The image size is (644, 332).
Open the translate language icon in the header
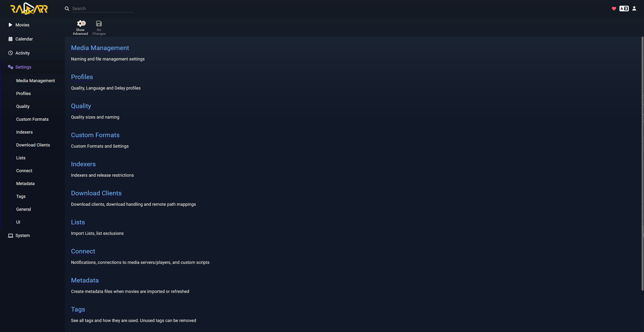(624, 9)
